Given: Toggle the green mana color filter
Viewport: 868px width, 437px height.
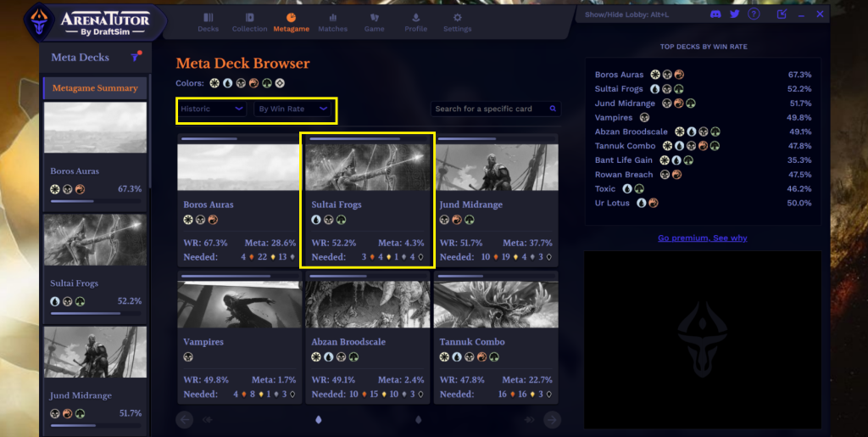Looking at the screenshot, I should [266, 83].
